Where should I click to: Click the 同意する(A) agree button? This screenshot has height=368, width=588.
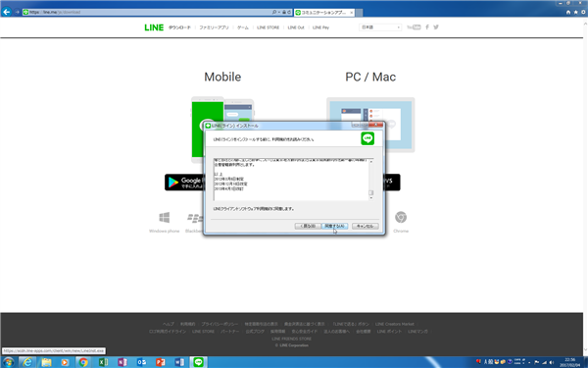[334, 226]
